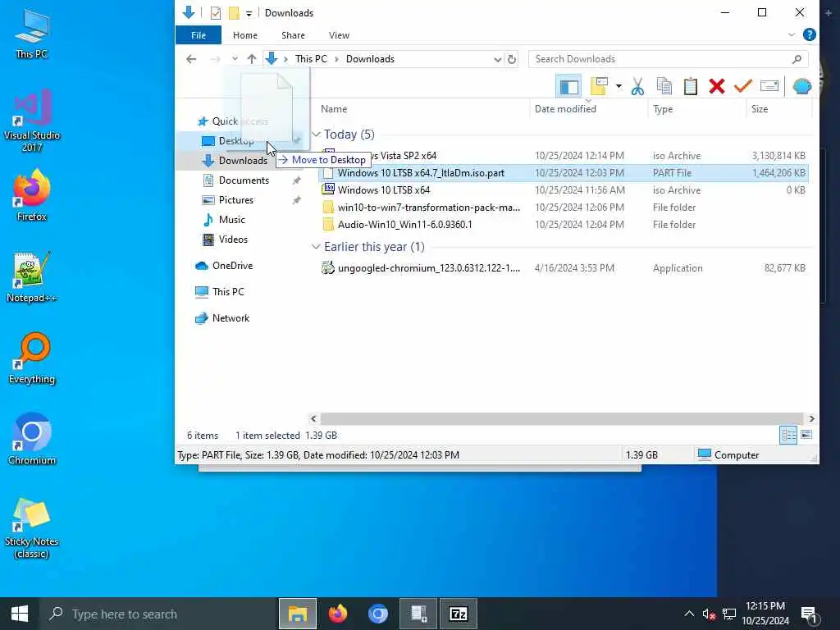Image resolution: width=840 pixels, height=630 pixels.
Task: Select OneDrive in the navigation pane
Action: 232,266
